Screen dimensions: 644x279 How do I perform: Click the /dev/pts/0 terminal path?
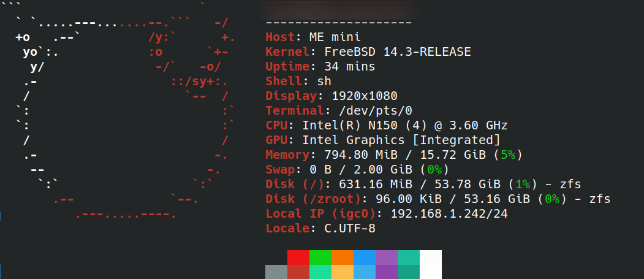click(376, 110)
